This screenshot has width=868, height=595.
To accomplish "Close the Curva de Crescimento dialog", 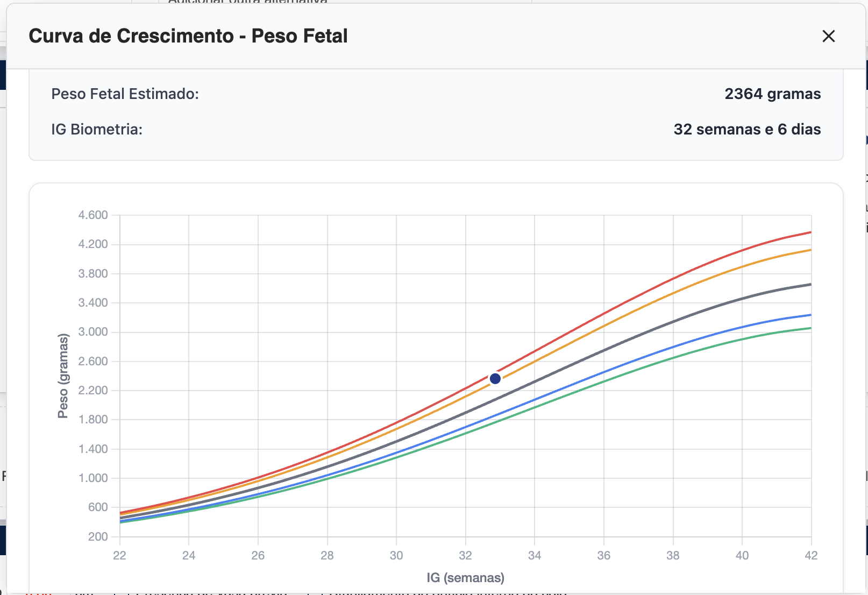I will (828, 36).
